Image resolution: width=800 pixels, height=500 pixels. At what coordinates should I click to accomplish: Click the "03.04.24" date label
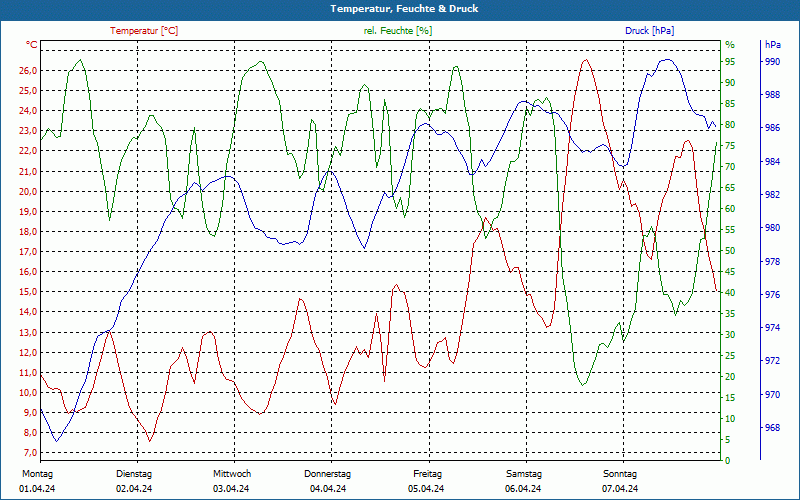231,489
